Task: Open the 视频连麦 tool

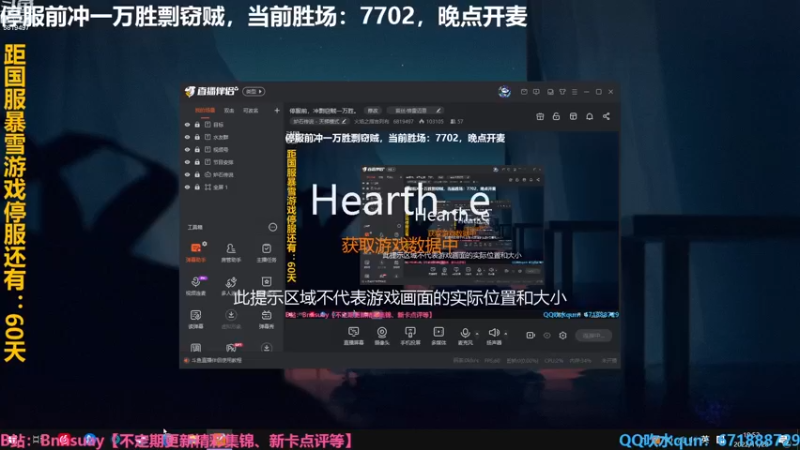Action: pyautogui.click(x=195, y=286)
